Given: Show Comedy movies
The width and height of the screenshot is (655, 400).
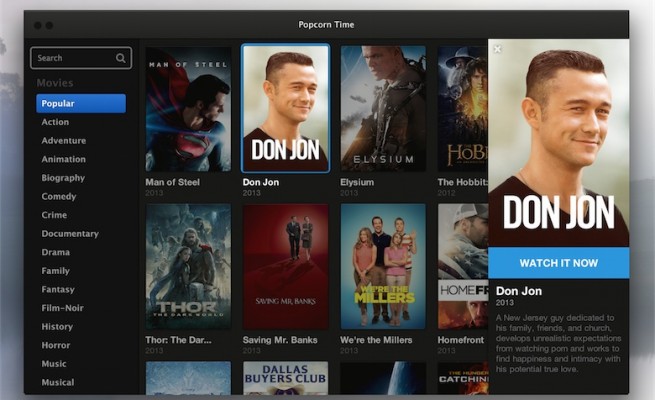Looking at the screenshot, I should [x=59, y=196].
